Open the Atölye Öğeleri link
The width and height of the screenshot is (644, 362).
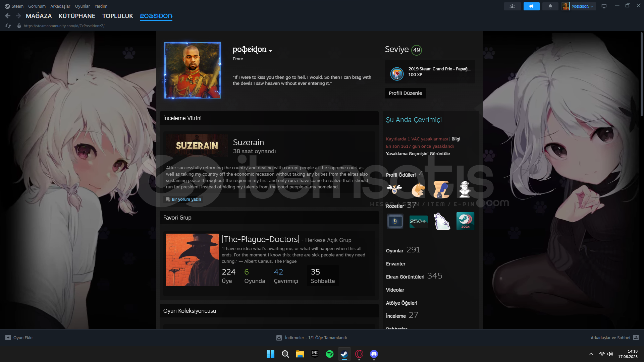401,303
